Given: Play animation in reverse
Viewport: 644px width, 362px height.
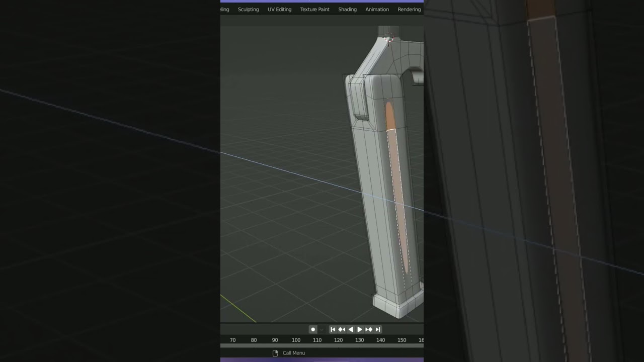Looking at the screenshot, I should (351, 329).
